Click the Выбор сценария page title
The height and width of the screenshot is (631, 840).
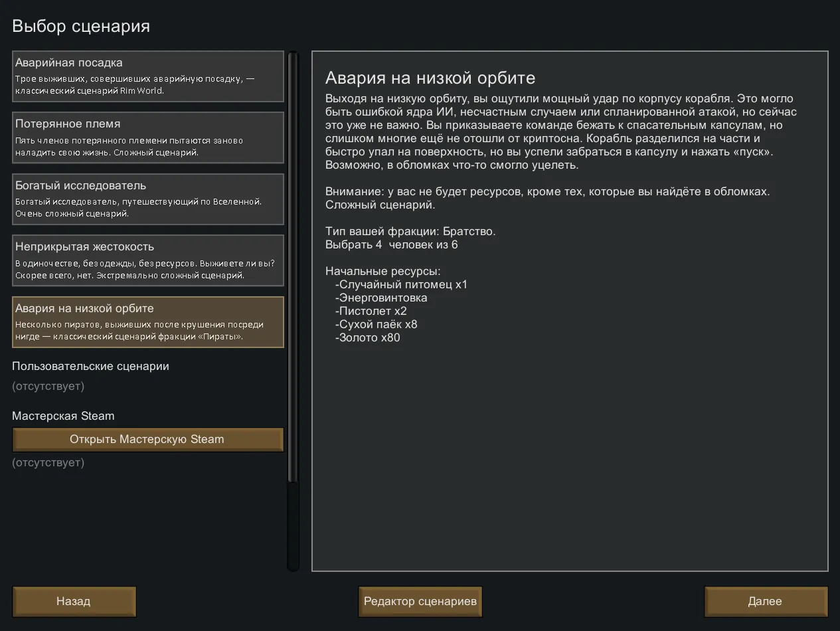(81, 27)
